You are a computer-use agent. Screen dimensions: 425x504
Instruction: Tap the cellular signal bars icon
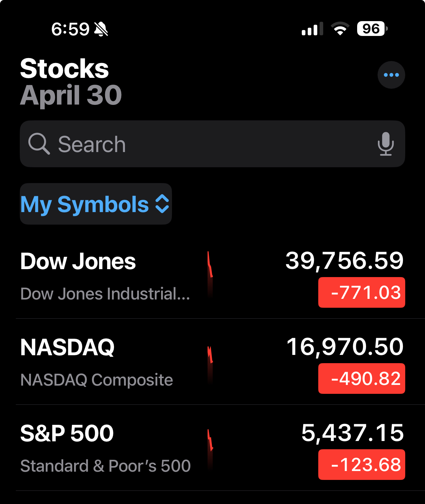312,29
